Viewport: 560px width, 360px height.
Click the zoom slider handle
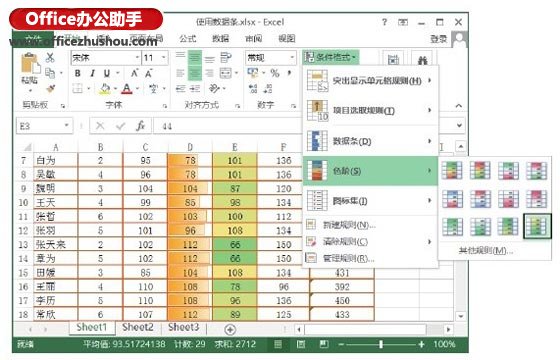click(381, 344)
